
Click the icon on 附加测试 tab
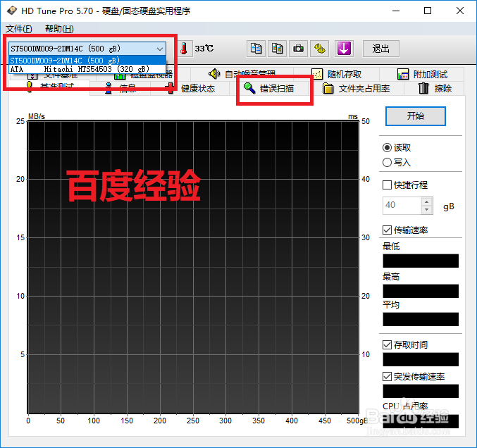click(x=403, y=74)
